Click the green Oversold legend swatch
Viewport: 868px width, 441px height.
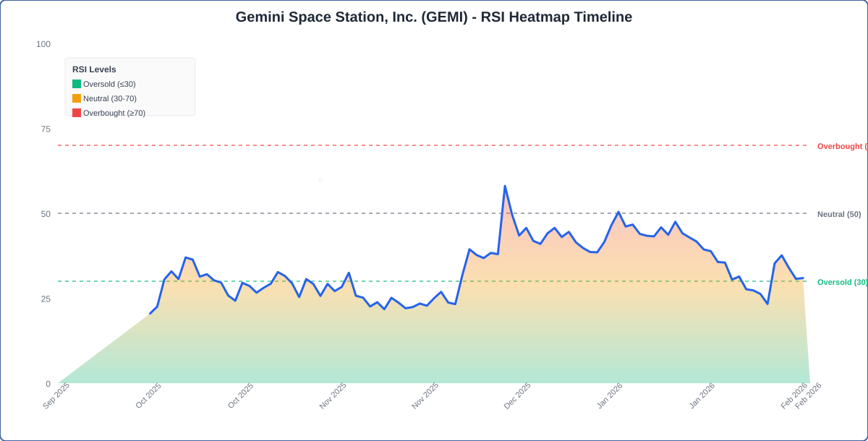point(76,84)
